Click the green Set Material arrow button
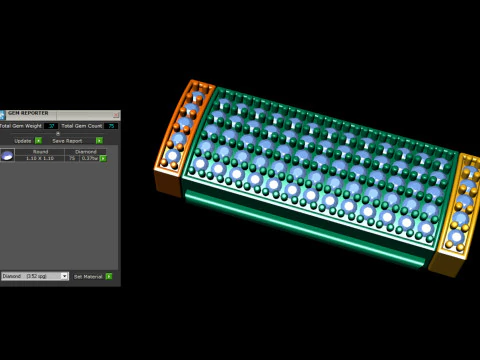 point(109,276)
